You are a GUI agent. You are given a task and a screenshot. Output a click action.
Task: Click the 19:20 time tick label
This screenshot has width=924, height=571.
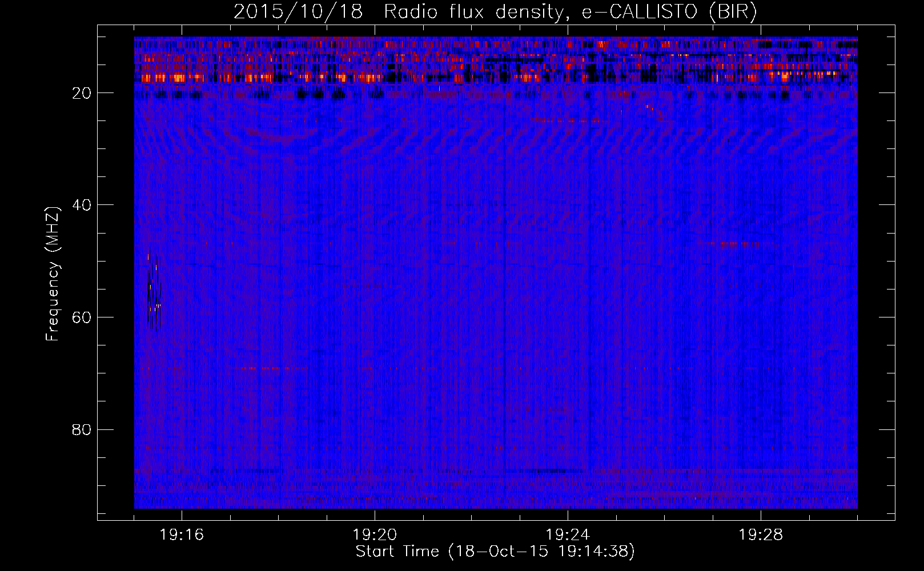(375, 535)
